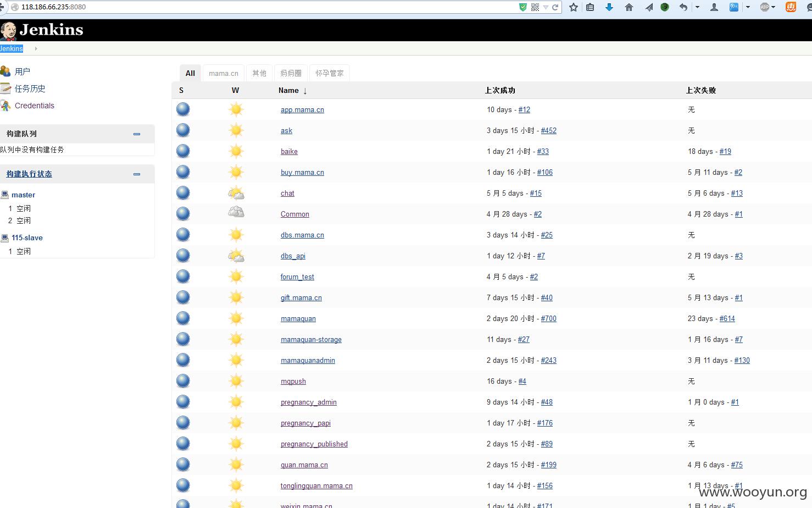Screen dimensions: 812x508
Task: Open failed build #130 of mamaquanadmin
Action: tap(742, 361)
